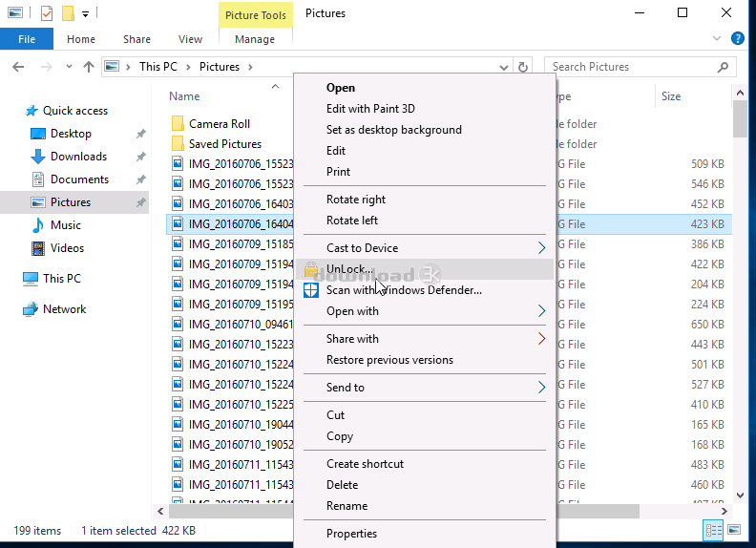Select Network in the navigation pane
This screenshot has height=548, width=756.
tap(64, 309)
